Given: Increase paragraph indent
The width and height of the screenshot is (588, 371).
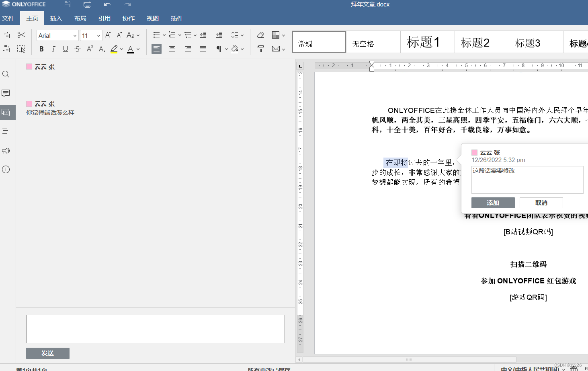Looking at the screenshot, I should [219, 35].
